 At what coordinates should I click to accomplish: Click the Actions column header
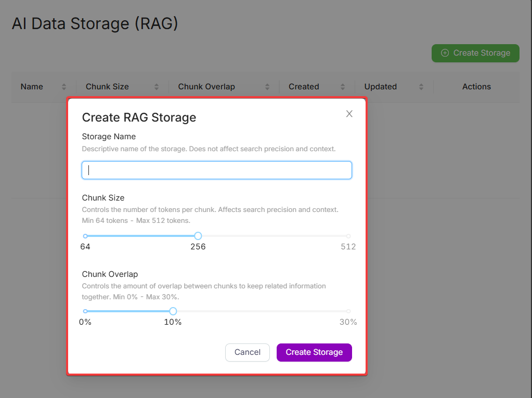coord(476,87)
